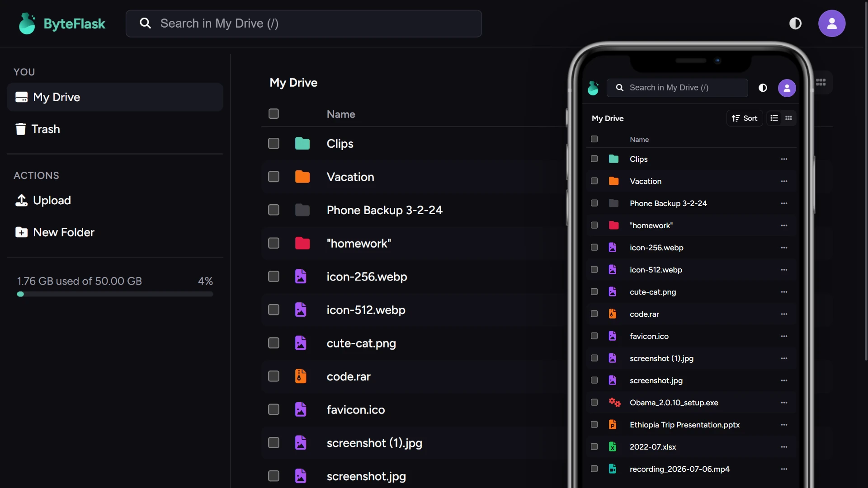
Task: Click the teal Clips folder icon in desktop list
Action: pos(302,144)
